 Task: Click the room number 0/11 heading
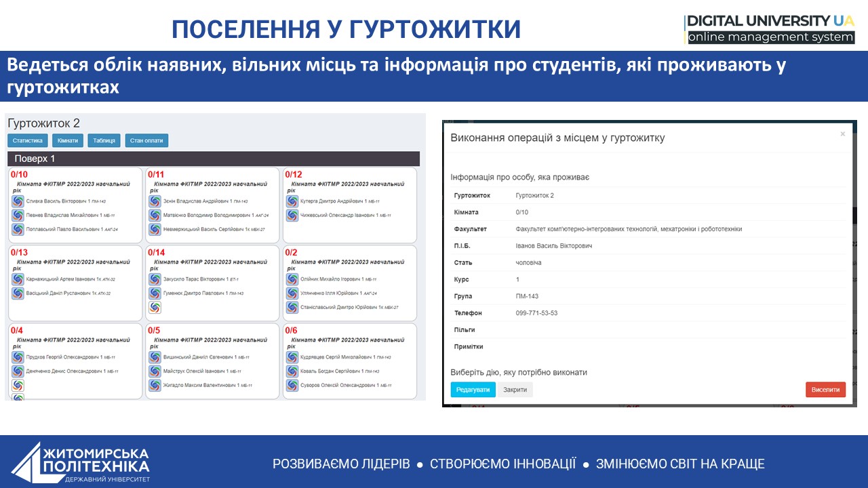click(156, 174)
